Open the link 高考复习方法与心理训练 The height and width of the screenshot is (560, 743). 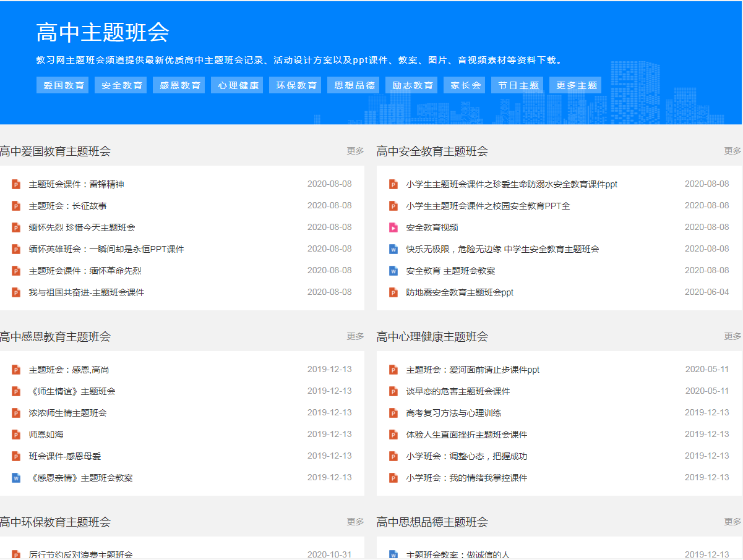click(x=454, y=413)
